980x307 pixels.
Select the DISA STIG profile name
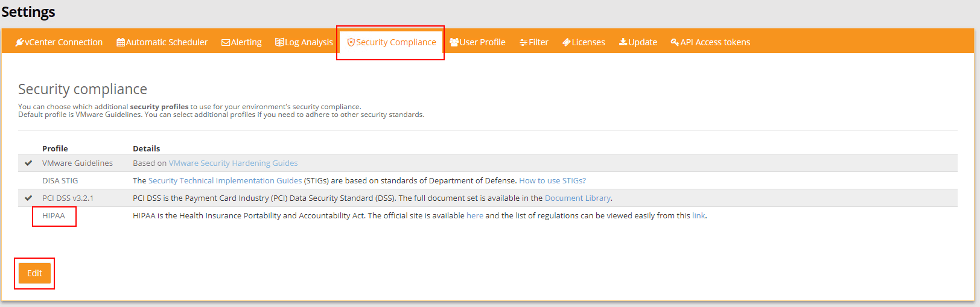[x=60, y=181]
